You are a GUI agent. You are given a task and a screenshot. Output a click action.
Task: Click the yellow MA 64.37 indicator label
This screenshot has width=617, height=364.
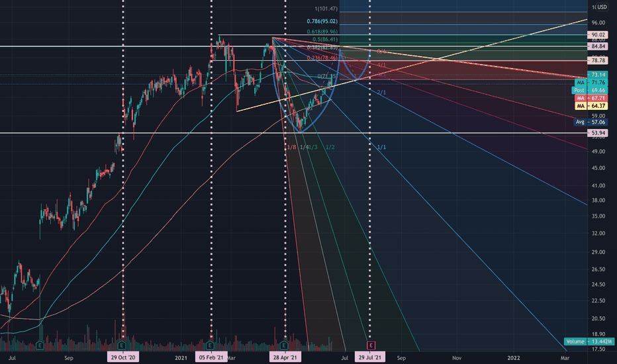[591, 106]
